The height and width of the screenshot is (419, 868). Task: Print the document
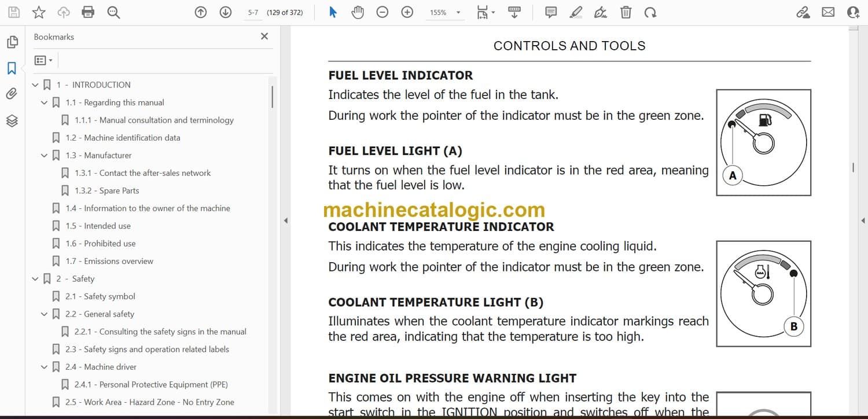pos(88,12)
